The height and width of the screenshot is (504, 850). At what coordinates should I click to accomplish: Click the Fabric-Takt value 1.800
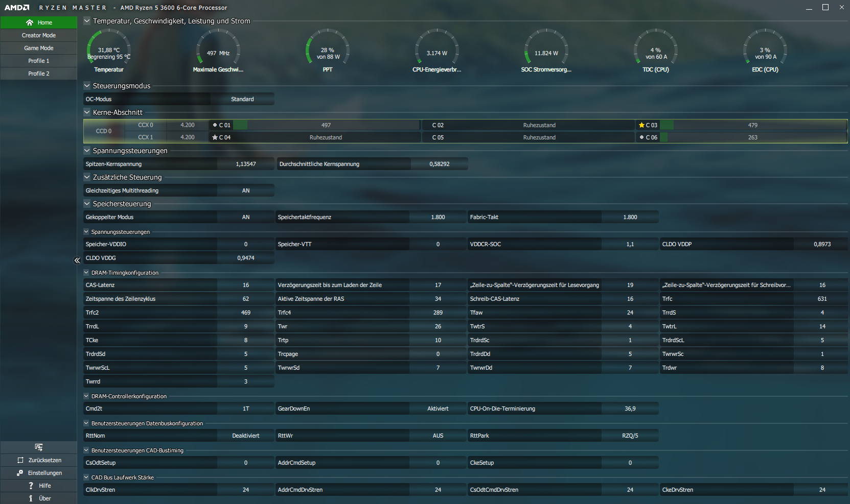(x=630, y=217)
